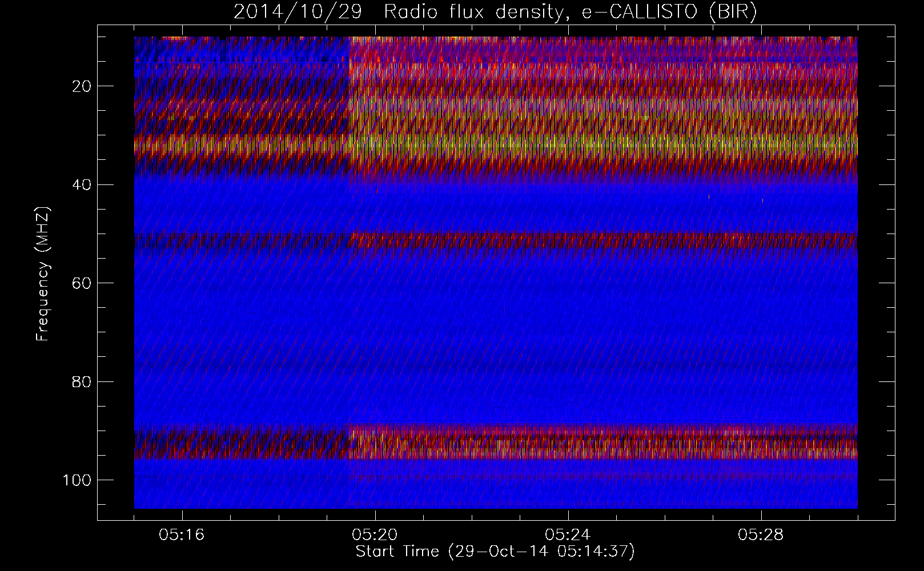Click the 60 MHz frequency tick label
Image resolution: width=924 pixels, height=571 pixels.
pos(83,283)
